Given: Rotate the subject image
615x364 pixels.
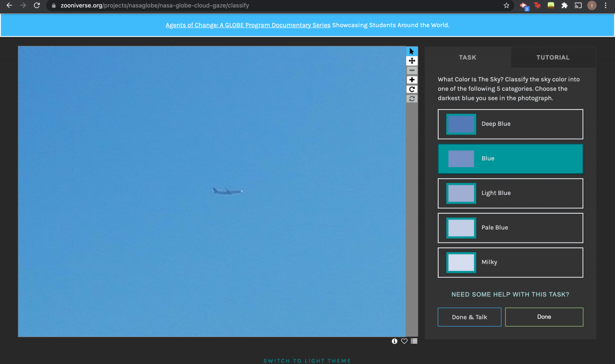Looking at the screenshot, I should (x=412, y=89).
